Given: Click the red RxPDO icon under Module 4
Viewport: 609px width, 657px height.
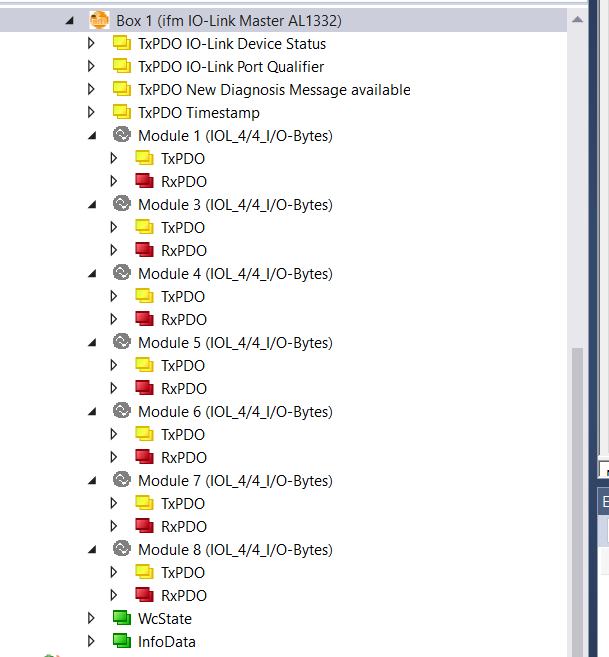Looking at the screenshot, I should [145, 319].
